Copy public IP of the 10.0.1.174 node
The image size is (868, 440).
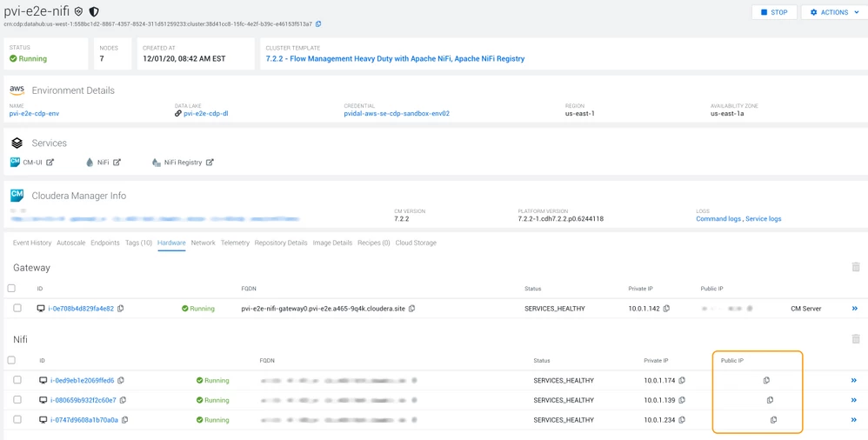click(x=767, y=380)
